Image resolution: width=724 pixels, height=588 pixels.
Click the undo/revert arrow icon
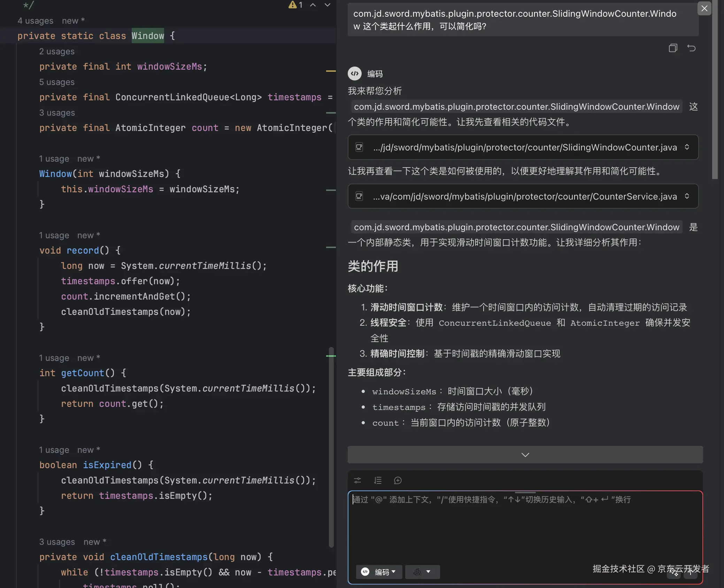click(x=691, y=48)
